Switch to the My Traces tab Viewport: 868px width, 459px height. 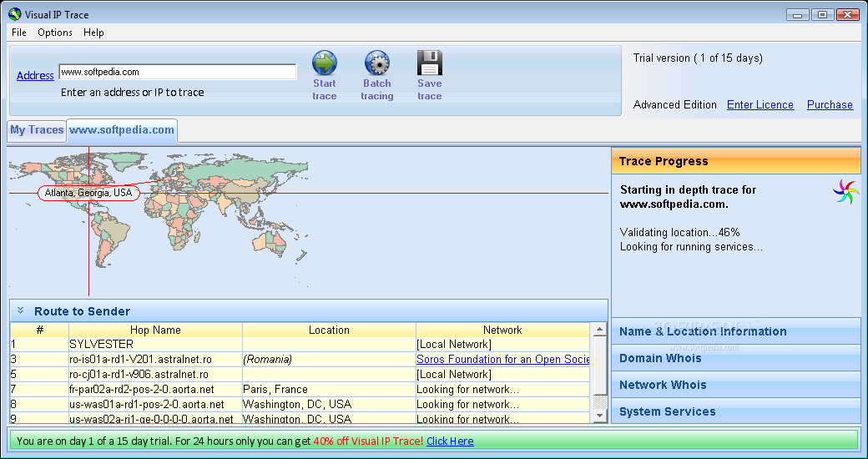(37, 130)
